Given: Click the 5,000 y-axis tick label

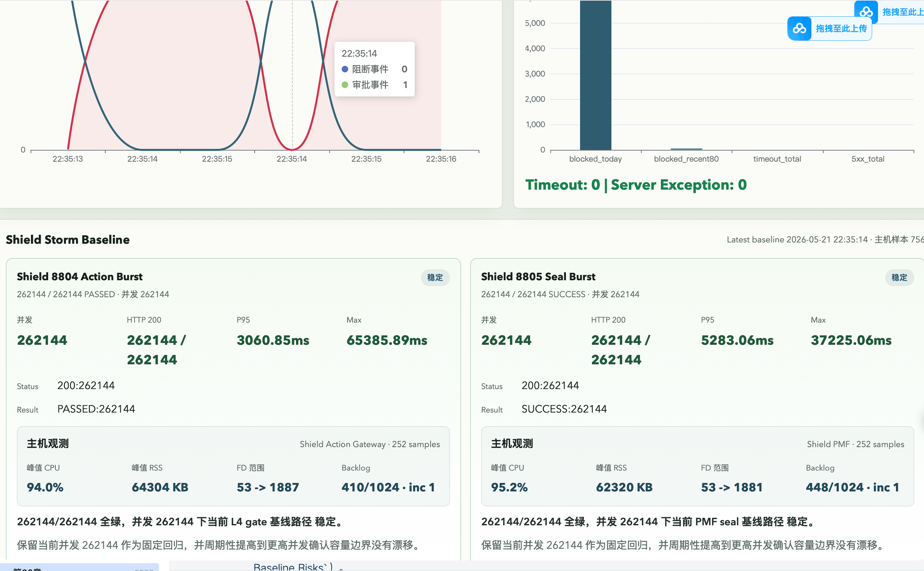Looking at the screenshot, I should pyautogui.click(x=535, y=23).
